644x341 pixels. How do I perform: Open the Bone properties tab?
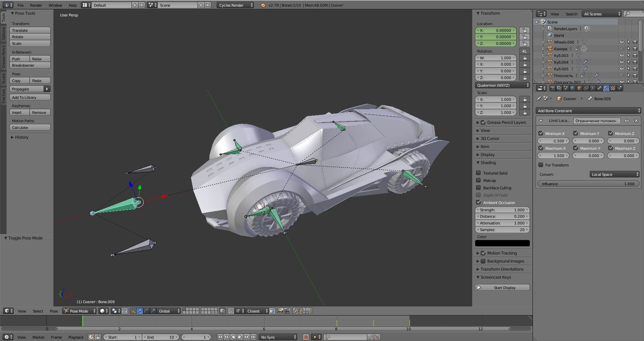coord(599,88)
